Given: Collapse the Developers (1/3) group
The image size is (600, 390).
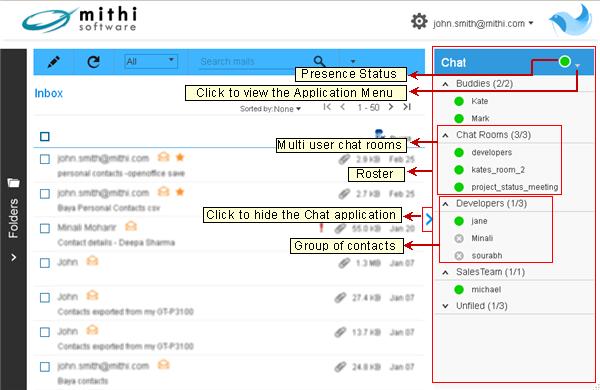Looking at the screenshot, I should [x=445, y=204].
